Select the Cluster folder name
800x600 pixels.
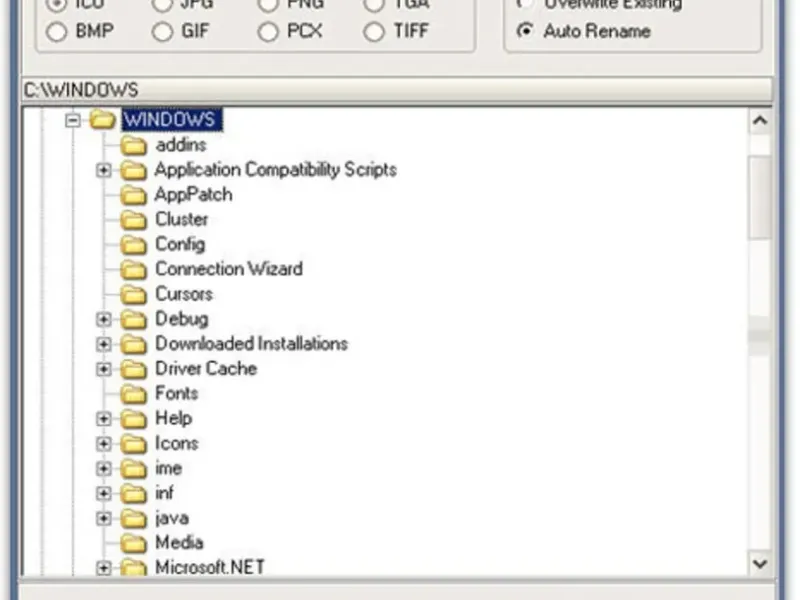coord(181,219)
